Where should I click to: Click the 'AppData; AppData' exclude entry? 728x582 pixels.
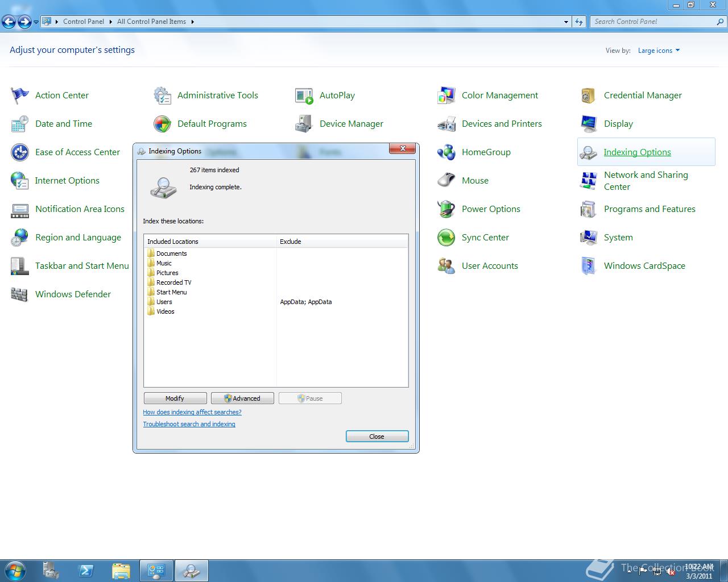point(306,302)
